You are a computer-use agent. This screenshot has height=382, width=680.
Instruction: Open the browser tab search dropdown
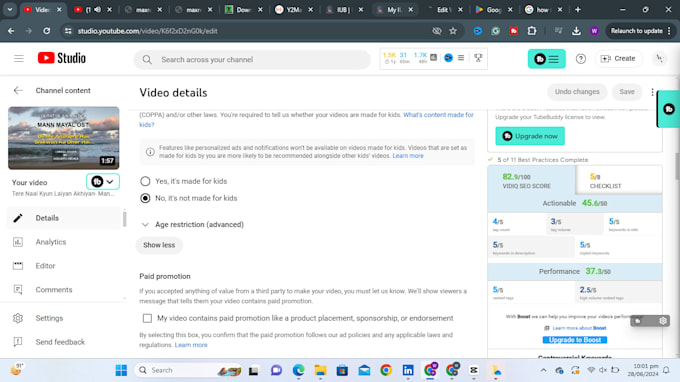pyautogui.click(x=10, y=10)
